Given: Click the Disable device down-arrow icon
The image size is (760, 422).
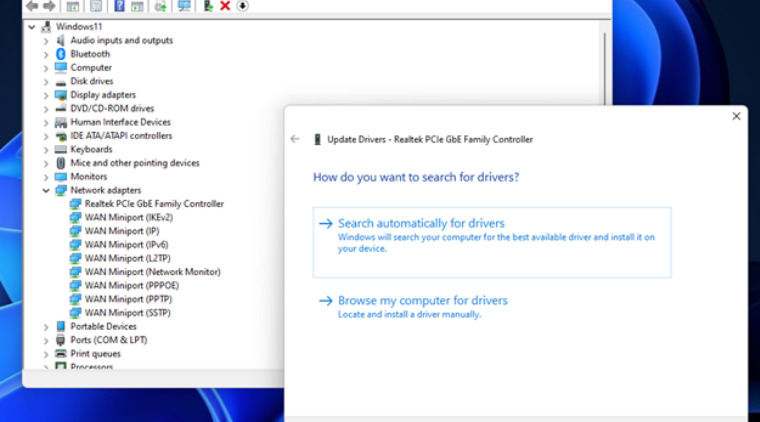Looking at the screenshot, I should pos(242,6).
